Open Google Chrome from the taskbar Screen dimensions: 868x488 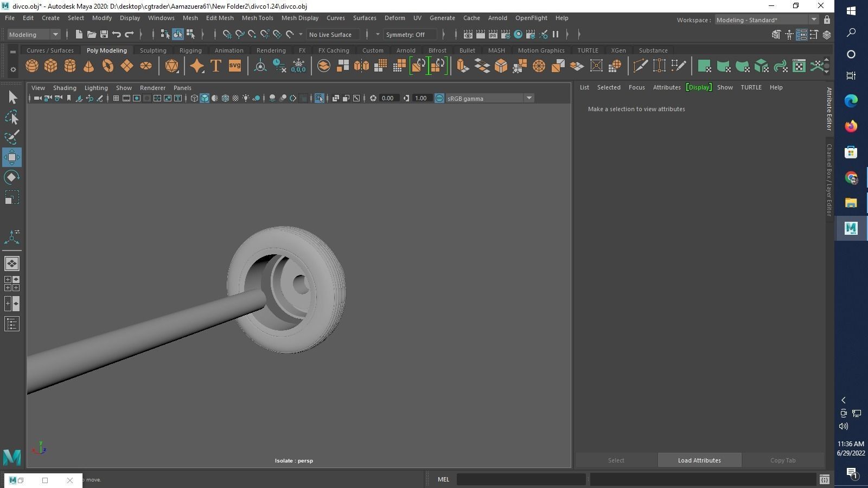coord(851,177)
